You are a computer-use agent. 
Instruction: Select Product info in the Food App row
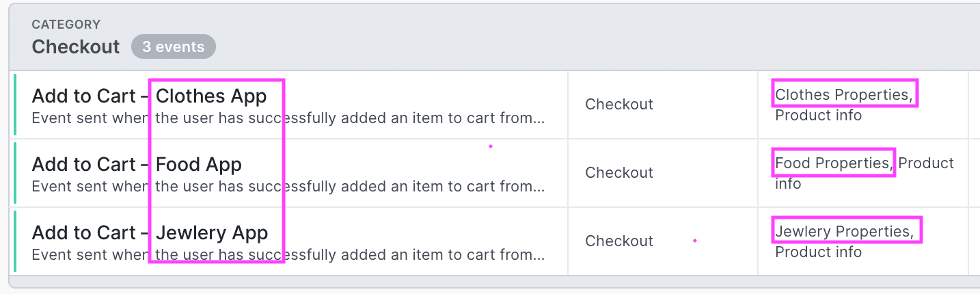click(926, 163)
